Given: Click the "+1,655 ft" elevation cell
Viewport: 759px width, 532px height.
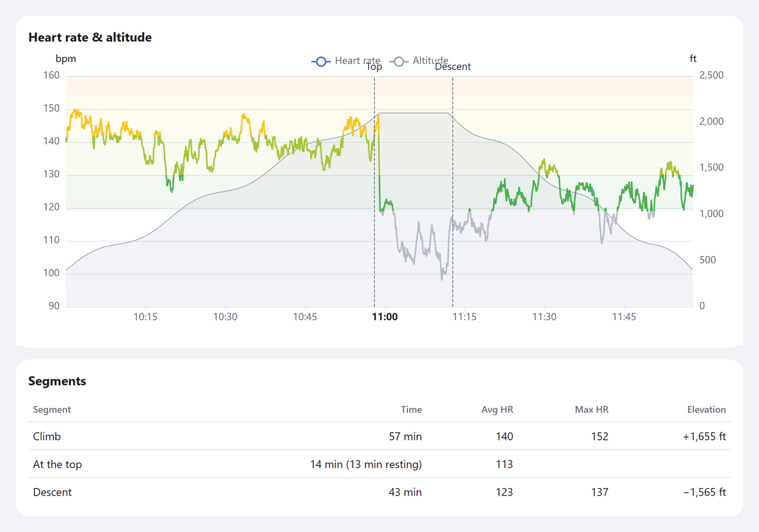Looking at the screenshot, I should pos(704,437).
